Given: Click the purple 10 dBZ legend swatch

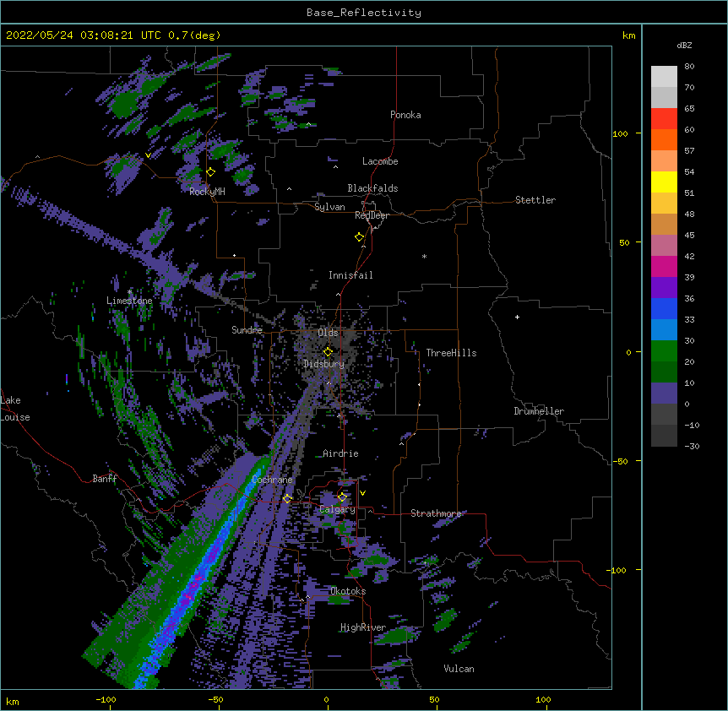Looking at the screenshot, I should point(664,393).
